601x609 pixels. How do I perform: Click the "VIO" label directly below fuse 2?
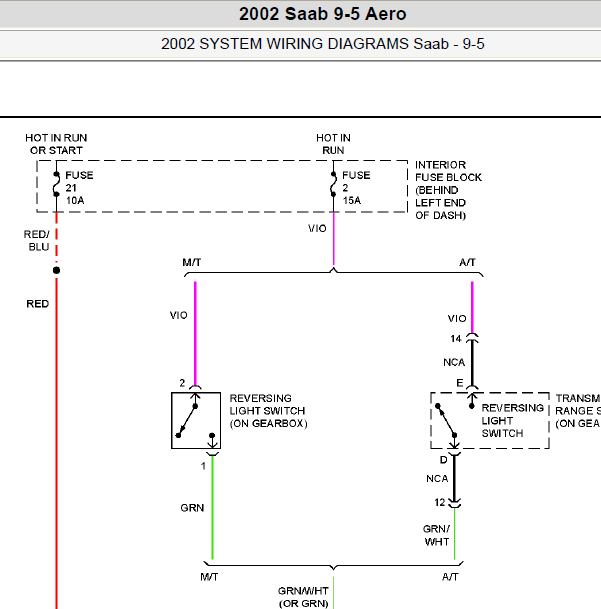317,228
